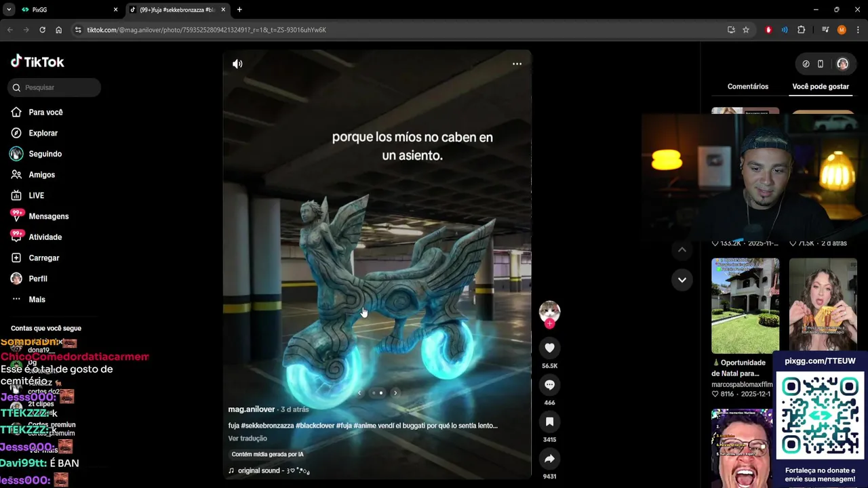Click #sekkebronzazza hashtag
The width and height of the screenshot is (868, 488).
point(267,426)
